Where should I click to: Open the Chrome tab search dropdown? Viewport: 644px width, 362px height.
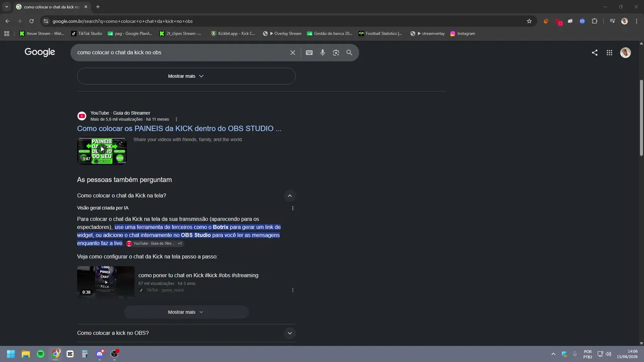tap(7, 7)
